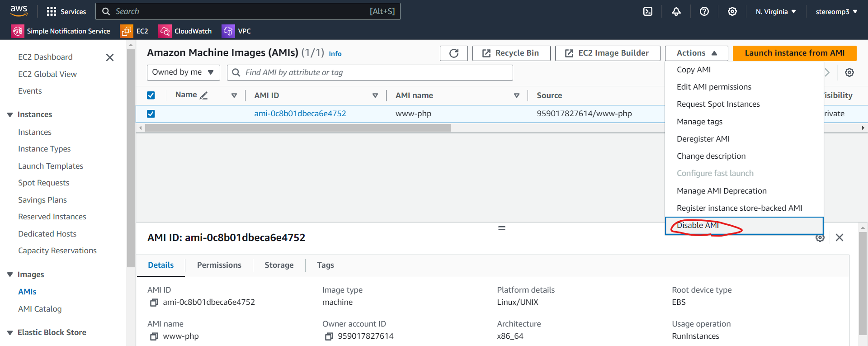Switch to the Permissions tab
The width and height of the screenshot is (868, 346).
219,265
